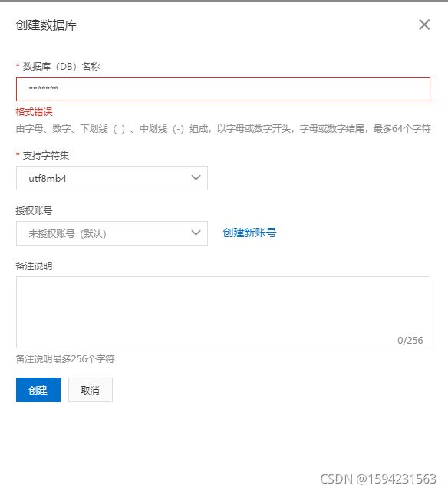Open the 支持字符集 utf8mb4 dropdown
448x492 pixels.
click(111, 178)
